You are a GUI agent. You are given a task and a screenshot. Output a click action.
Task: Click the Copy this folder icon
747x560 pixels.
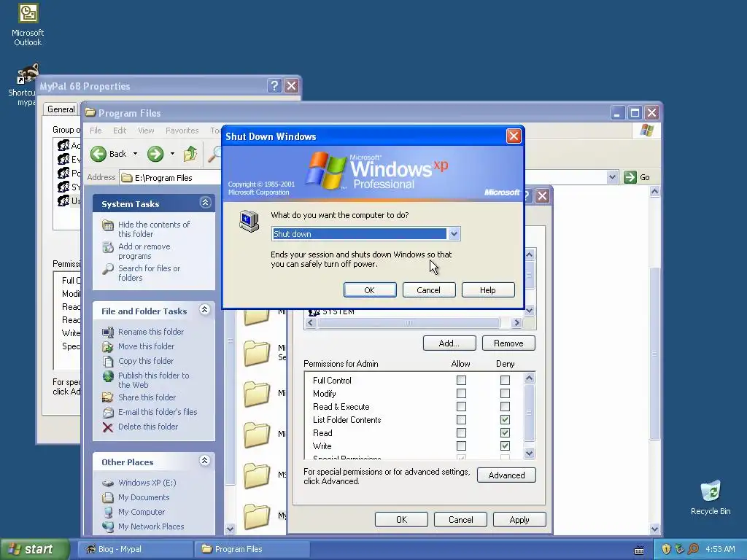pyautogui.click(x=108, y=362)
